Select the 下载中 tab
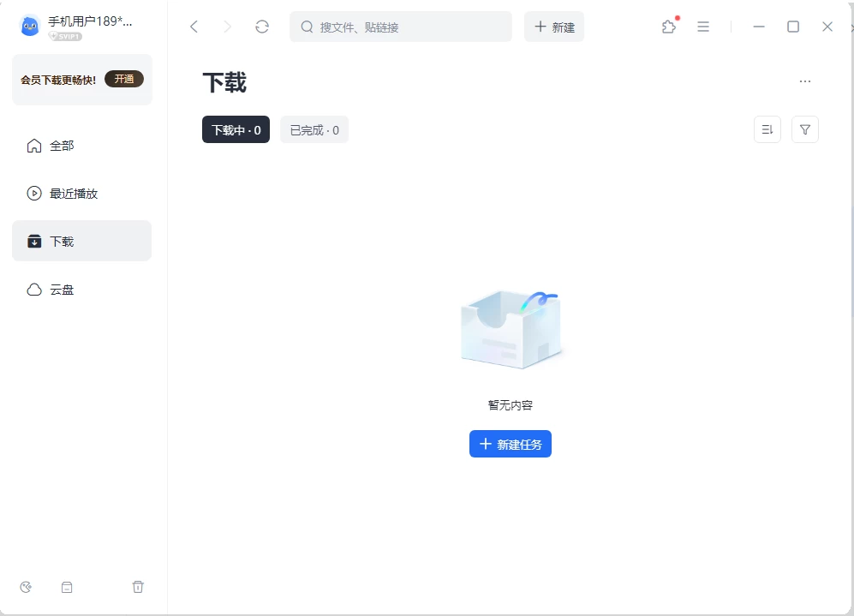 (236, 129)
